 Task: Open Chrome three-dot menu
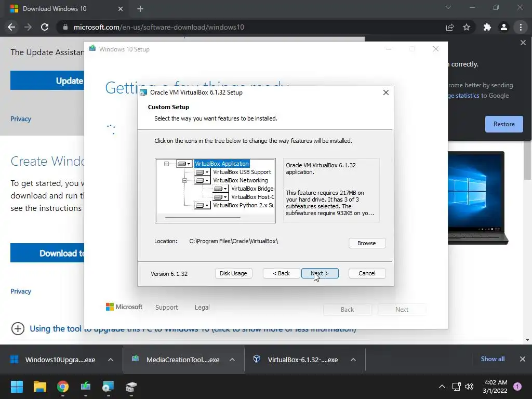521,27
